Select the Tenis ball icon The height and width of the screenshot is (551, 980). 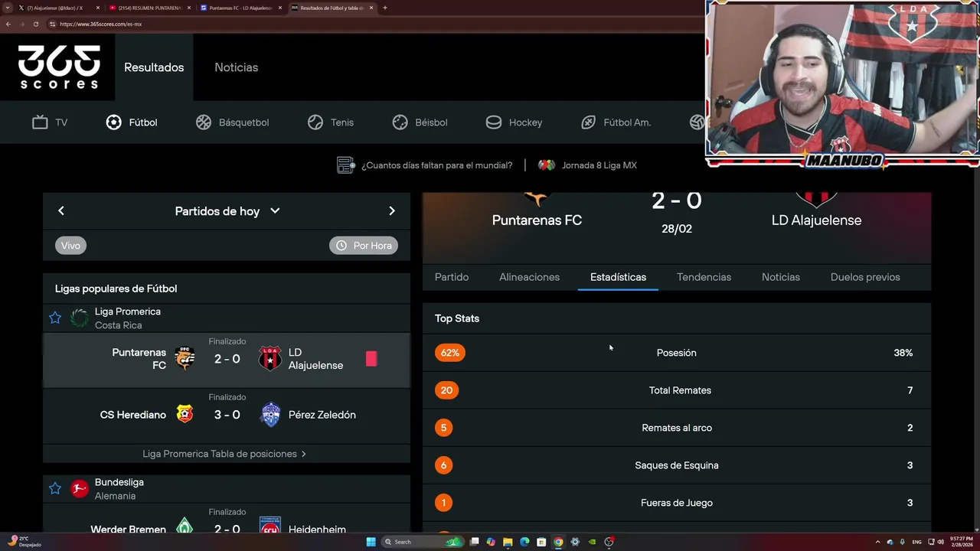[x=315, y=122]
